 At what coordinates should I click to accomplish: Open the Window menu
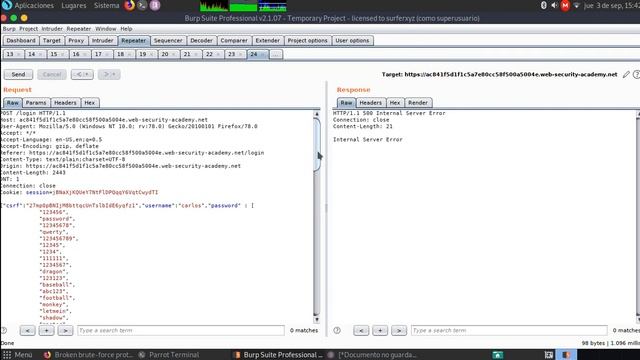(x=106, y=29)
